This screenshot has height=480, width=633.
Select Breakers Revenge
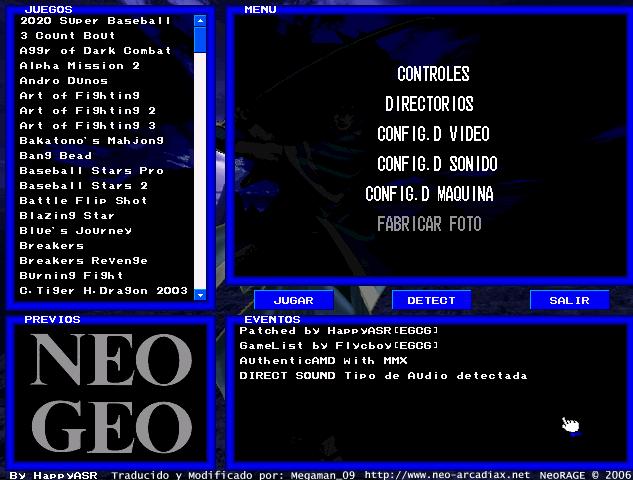[x=84, y=260]
